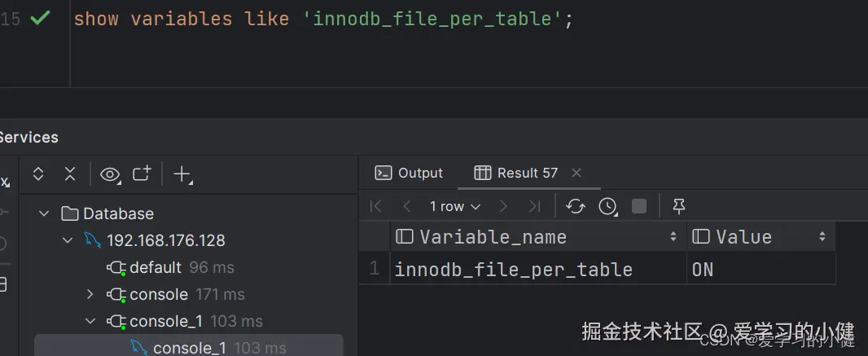Image resolution: width=868 pixels, height=356 pixels.
Task: Go to next page arrow in results
Action: 503,206
